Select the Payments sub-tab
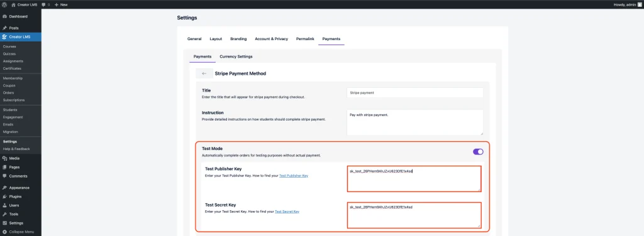The image size is (644, 236). point(203,56)
